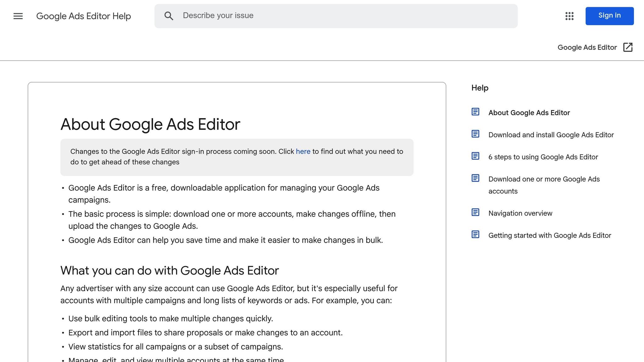The image size is (644, 362).
Task: Open the main navigation hamburger menu
Action: (18, 16)
